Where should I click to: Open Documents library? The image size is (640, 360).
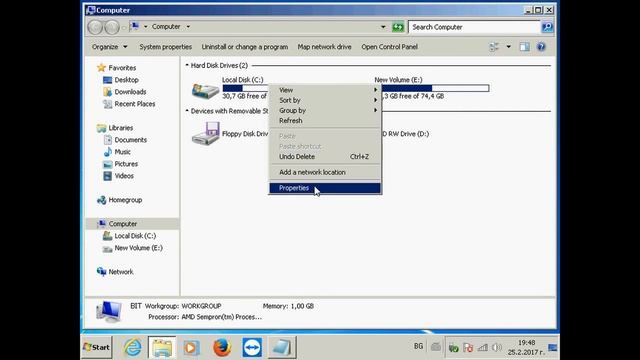click(x=130, y=140)
